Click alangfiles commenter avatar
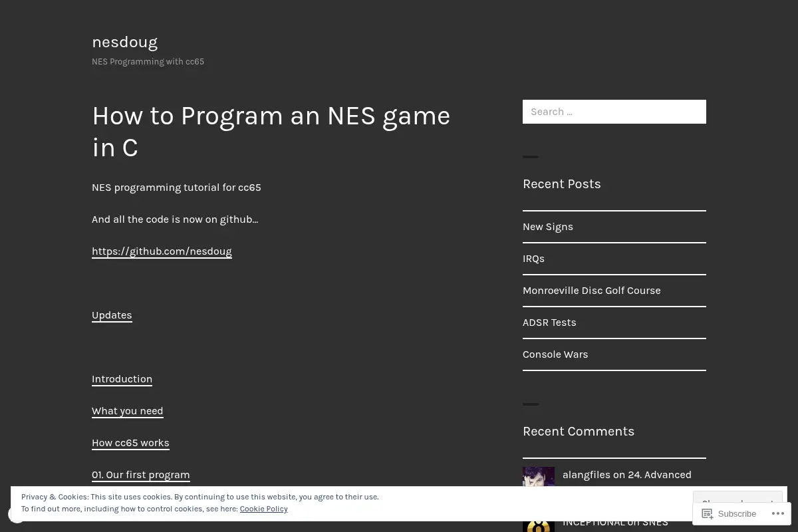The image size is (798, 532). click(x=539, y=477)
